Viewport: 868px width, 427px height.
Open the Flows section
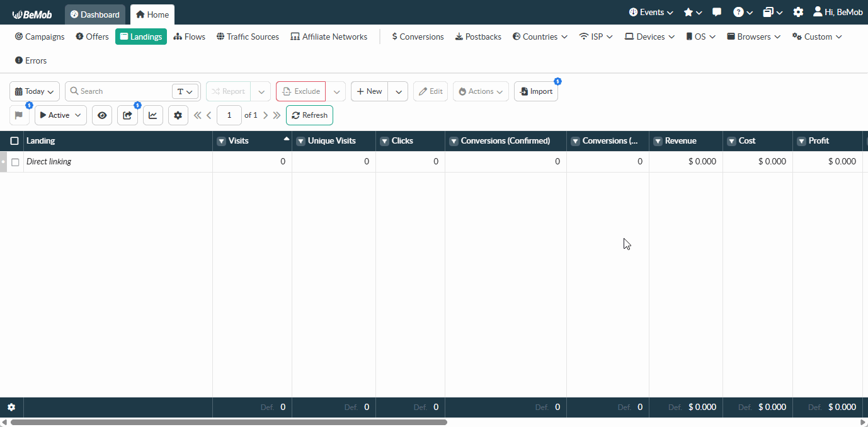coord(190,37)
